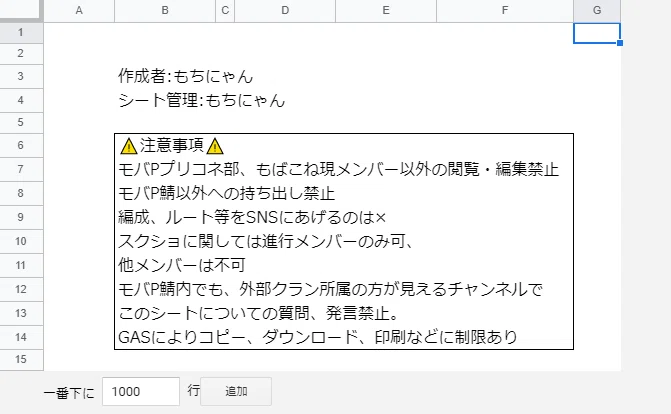
Task: Select row 1 header
Action: [21, 33]
